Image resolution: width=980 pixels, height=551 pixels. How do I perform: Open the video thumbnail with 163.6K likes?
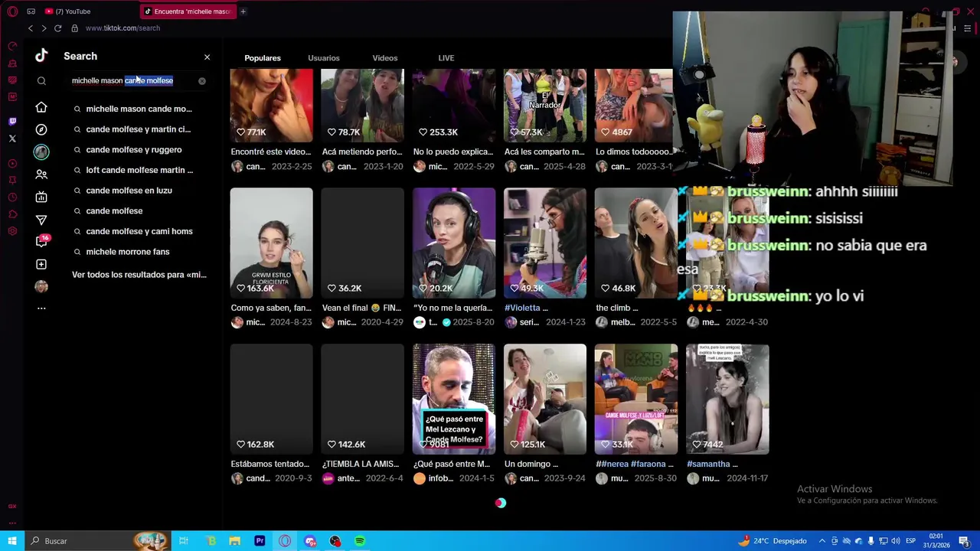pyautogui.click(x=272, y=243)
